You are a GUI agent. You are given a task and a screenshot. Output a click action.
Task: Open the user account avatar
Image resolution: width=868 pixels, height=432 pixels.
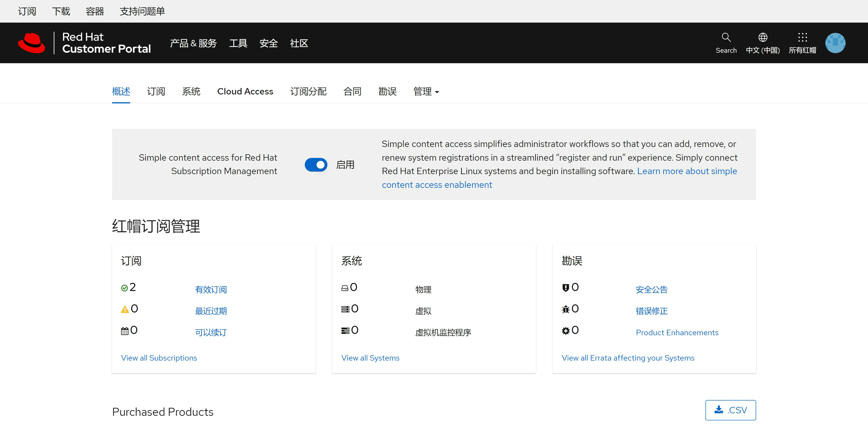pyautogui.click(x=835, y=43)
